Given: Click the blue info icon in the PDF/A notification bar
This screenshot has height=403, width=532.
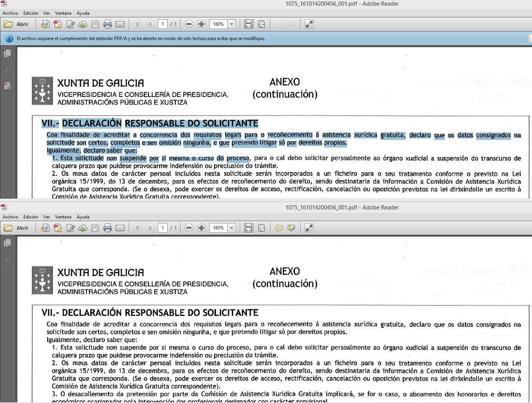Looking at the screenshot, I should (9, 38).
